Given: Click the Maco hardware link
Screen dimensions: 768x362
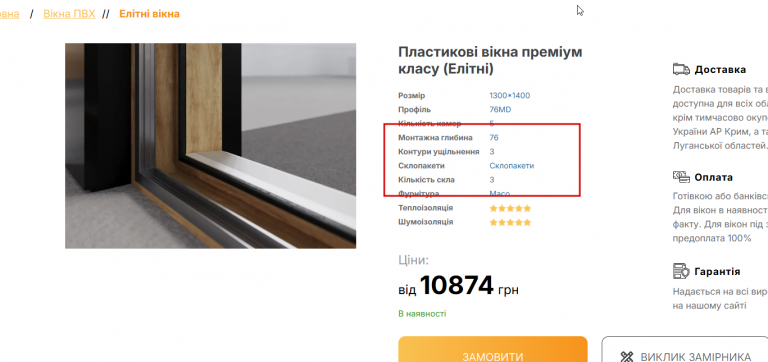Looking at the screenshot, I should (x=500, y=193).
